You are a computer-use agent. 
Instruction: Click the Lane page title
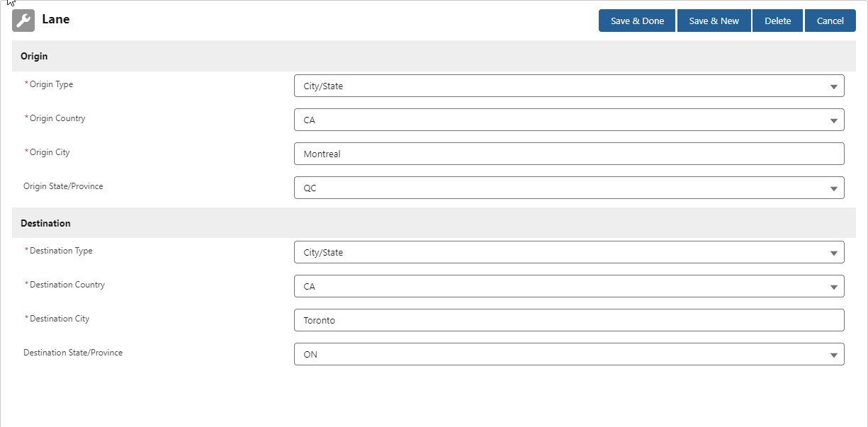tap(55, 19)
